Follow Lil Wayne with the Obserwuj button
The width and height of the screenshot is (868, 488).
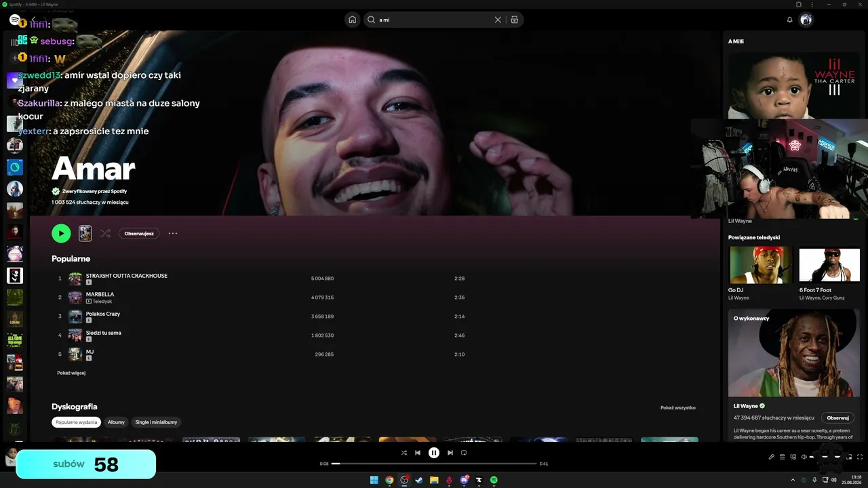(x=837, y=418)
